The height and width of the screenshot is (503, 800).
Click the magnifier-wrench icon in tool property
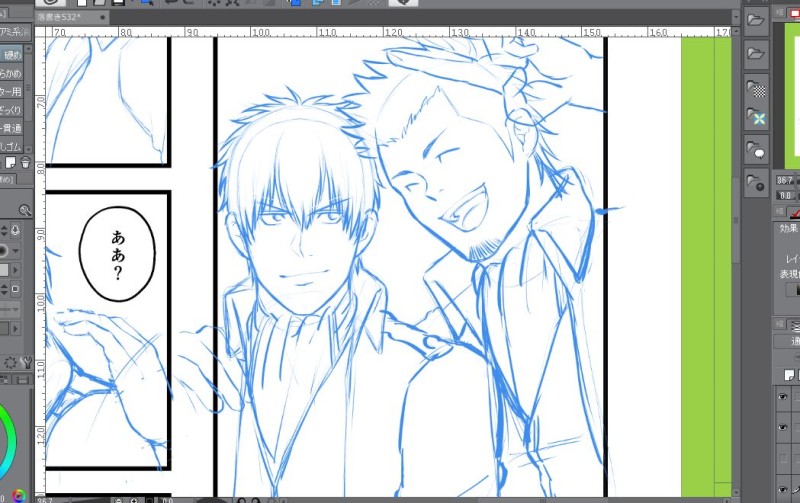tap(24, 210)
